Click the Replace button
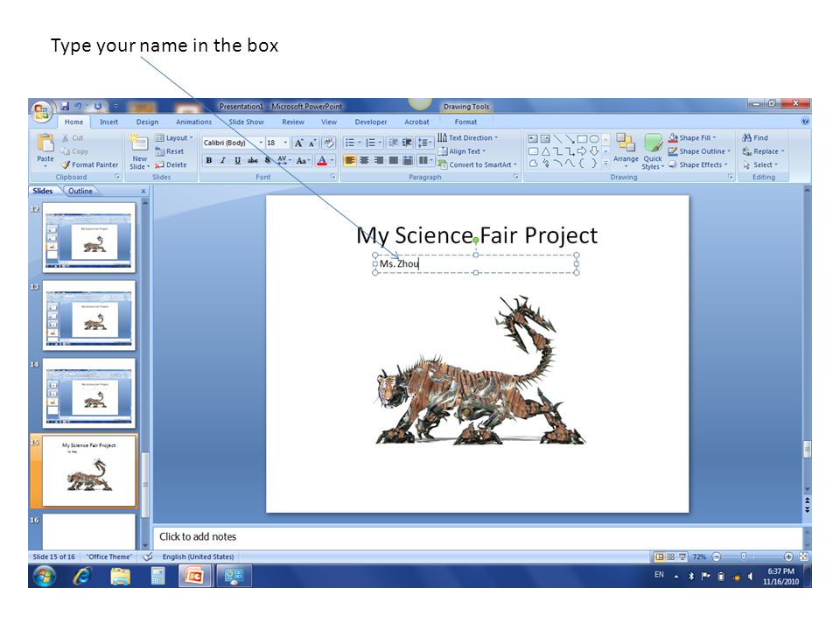This screenshot has width=840, height=630. coord(763,151)
